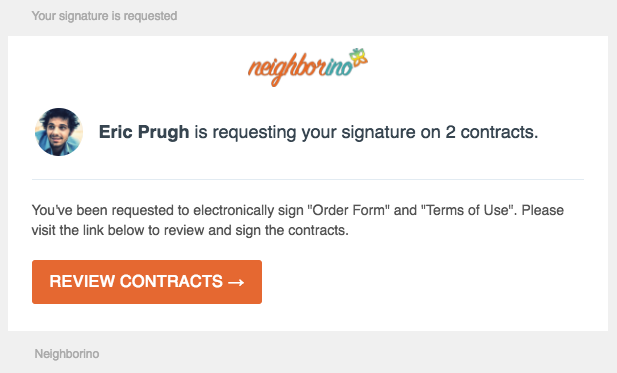The width and height of the screenshot is (617, 373).
Task: Click the orange "neighbor" part of logo
Action: [286, 69]
